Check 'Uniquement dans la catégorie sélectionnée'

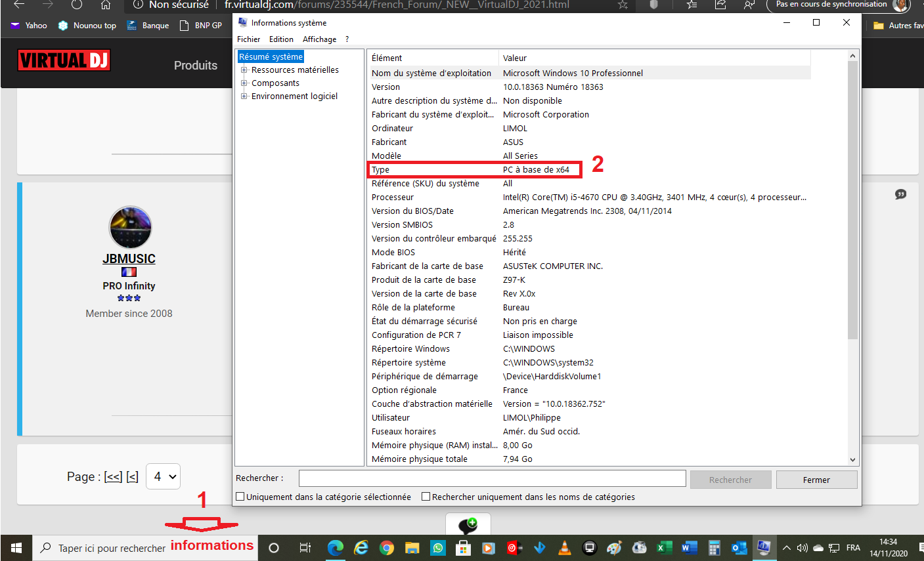pos(240,497)
